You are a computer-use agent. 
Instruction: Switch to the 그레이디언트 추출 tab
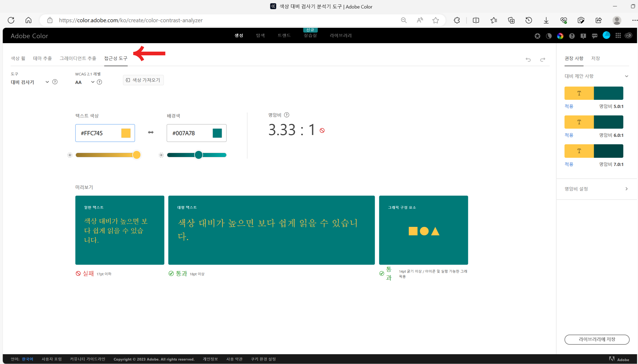[x=78, y=58]
